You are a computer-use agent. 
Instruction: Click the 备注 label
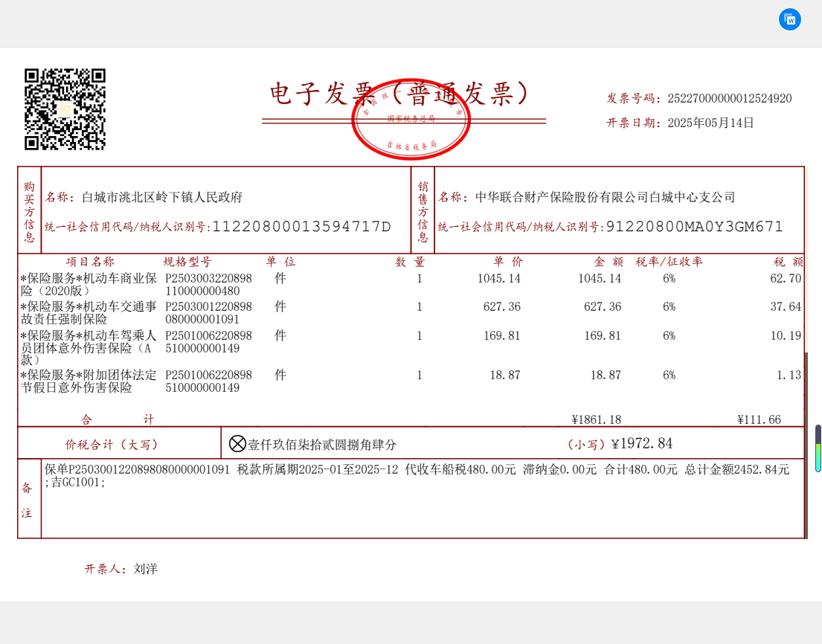[27, 500]
